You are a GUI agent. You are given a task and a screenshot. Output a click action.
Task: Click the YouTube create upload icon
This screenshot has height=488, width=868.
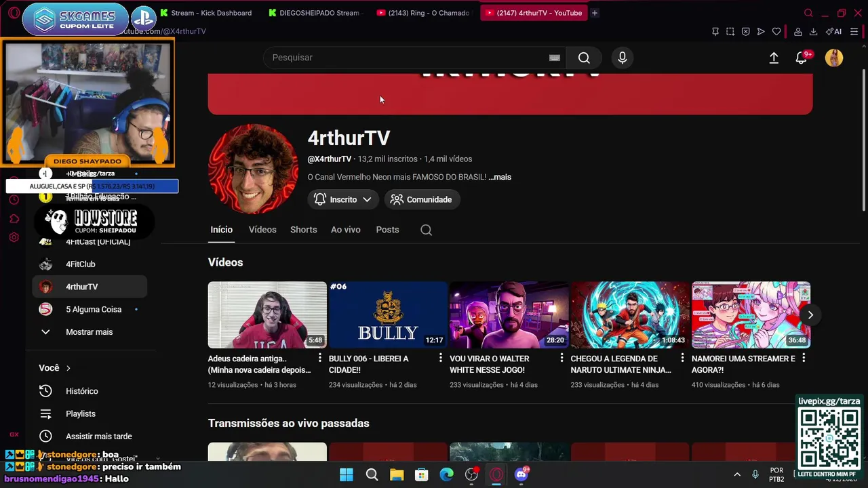pos(774,58)
